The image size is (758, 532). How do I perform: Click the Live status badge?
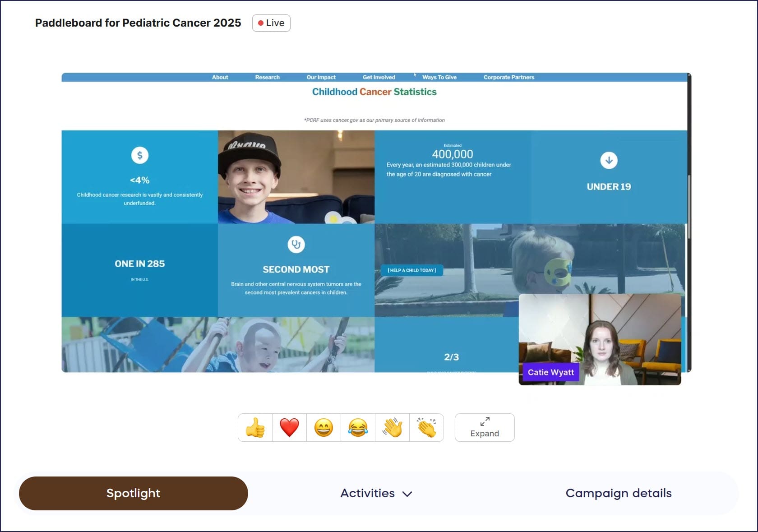pyautogui.click(x=271, y=23)
